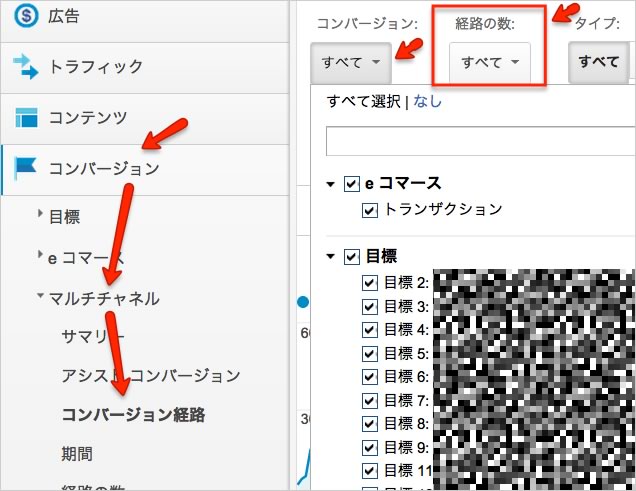
Task: Click the dollar-sign 広告 icon
Action: 25,16
